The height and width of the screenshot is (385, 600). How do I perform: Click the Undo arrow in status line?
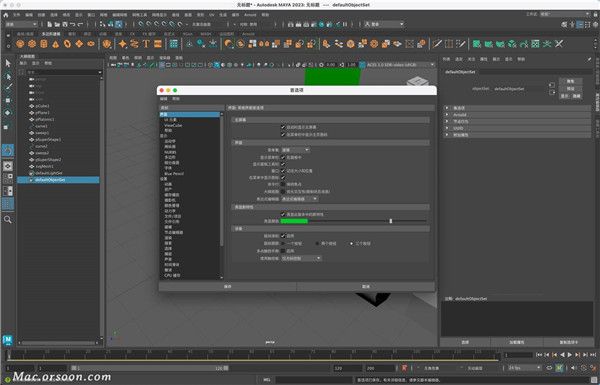[x=72, y=24]
